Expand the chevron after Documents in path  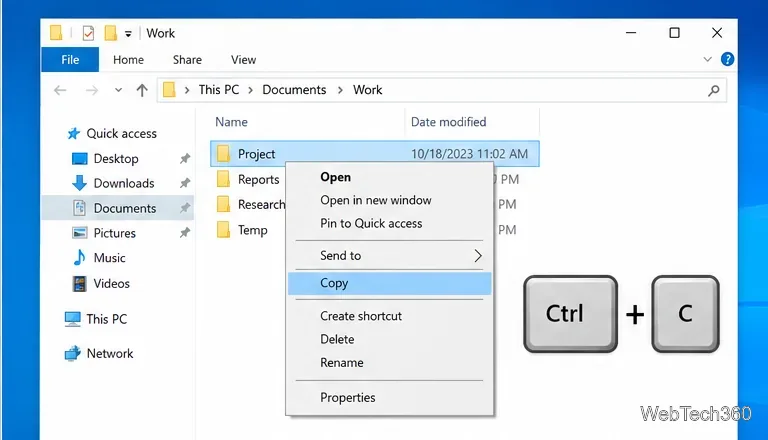point(340,90)
